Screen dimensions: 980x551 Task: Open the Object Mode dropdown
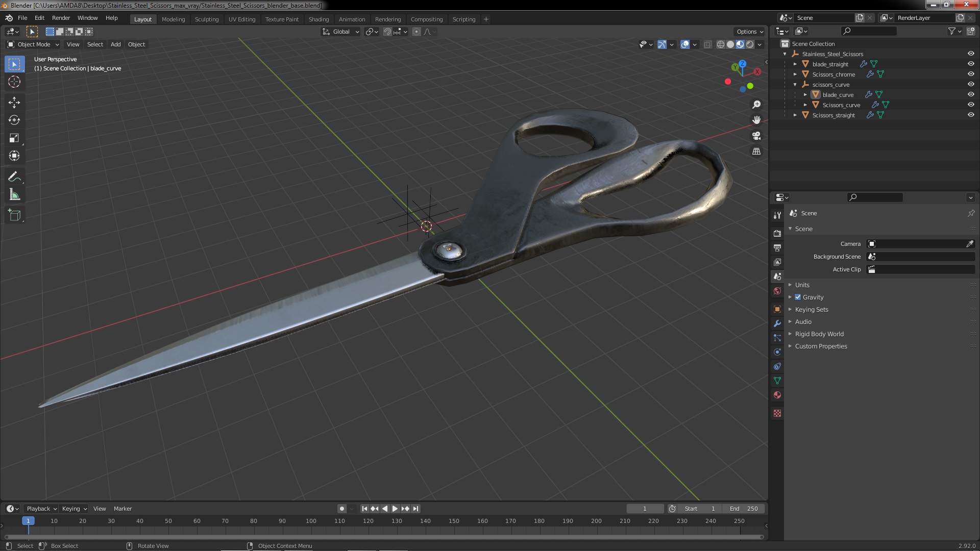pos(34,44)
